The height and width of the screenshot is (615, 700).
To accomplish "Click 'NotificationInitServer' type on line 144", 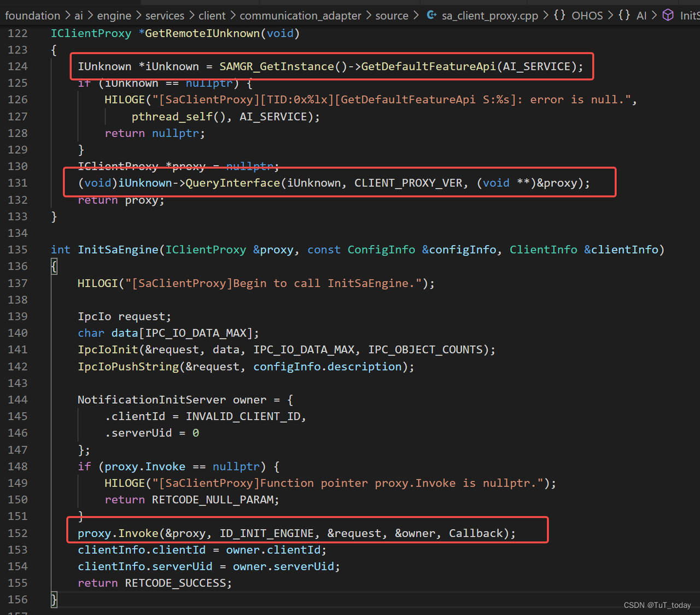I will (151, 400).
